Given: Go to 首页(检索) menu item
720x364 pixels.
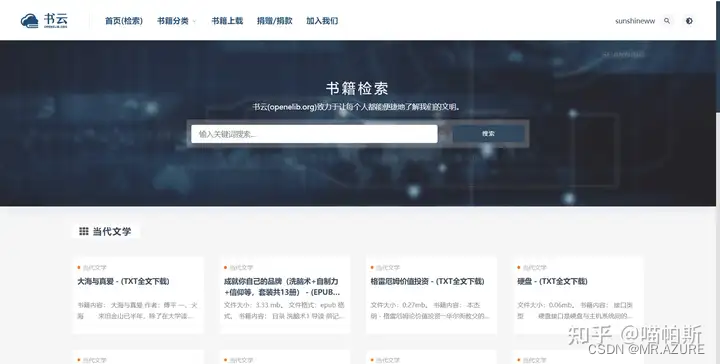Looking at the screenshot, I should pyautogui.click(x=124, y=21).
